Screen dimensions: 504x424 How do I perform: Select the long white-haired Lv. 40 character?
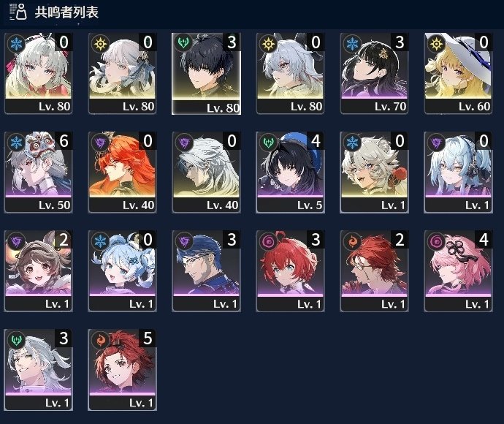click(207, 172)
